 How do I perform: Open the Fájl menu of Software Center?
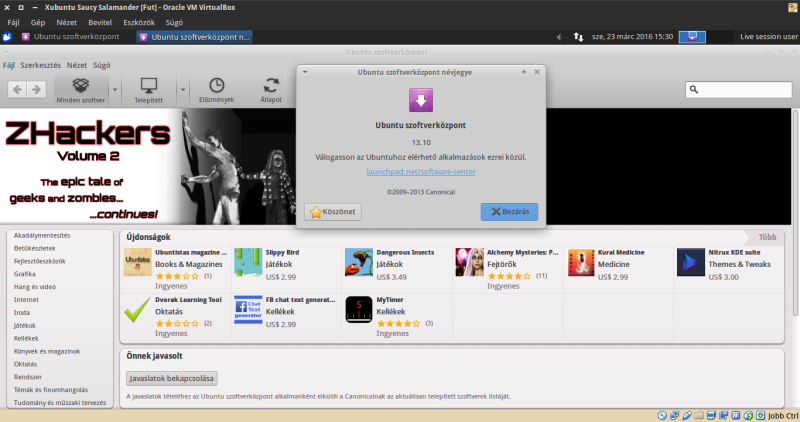click(9, 65)
